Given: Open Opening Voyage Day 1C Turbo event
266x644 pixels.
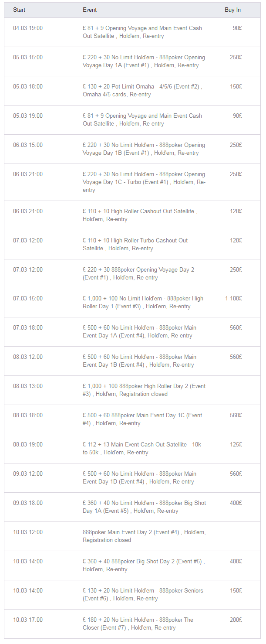Looking at the screenshot, I should 144,182.
